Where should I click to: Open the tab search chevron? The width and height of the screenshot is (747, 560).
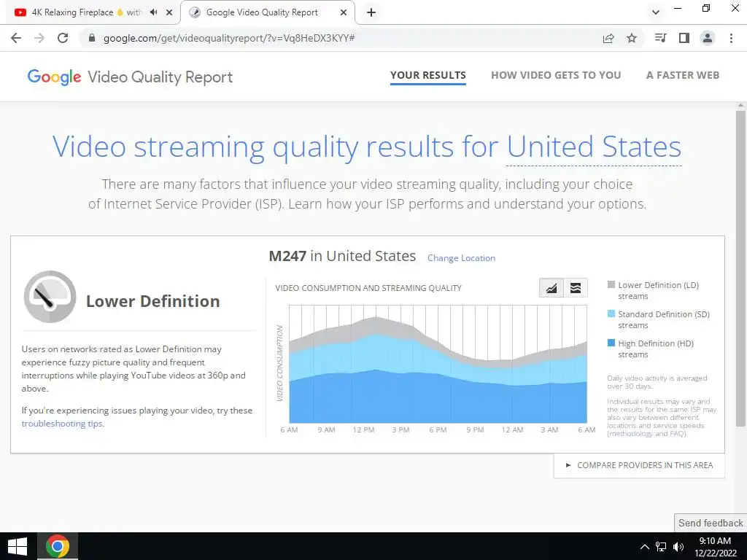click(656, 12)
